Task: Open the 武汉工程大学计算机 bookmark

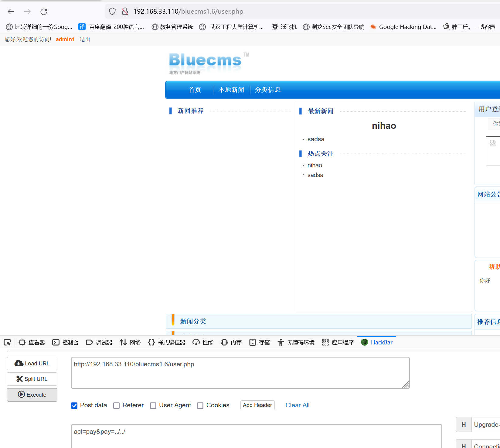Action: 231,27
